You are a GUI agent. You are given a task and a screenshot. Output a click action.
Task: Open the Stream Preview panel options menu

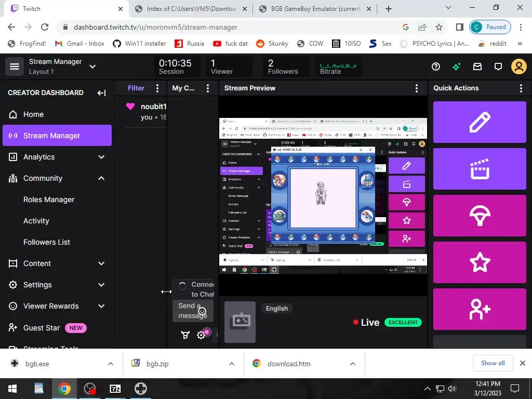point(417,88)
